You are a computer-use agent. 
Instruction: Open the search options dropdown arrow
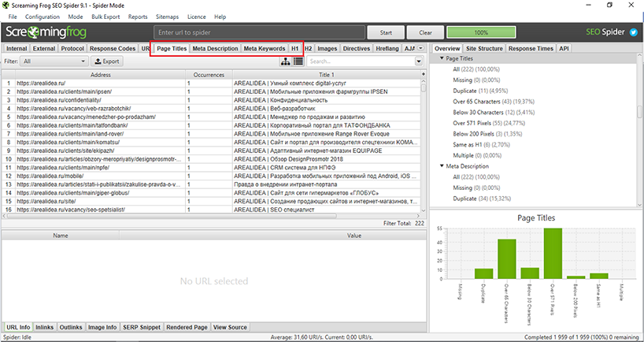[x=419, y=61]
